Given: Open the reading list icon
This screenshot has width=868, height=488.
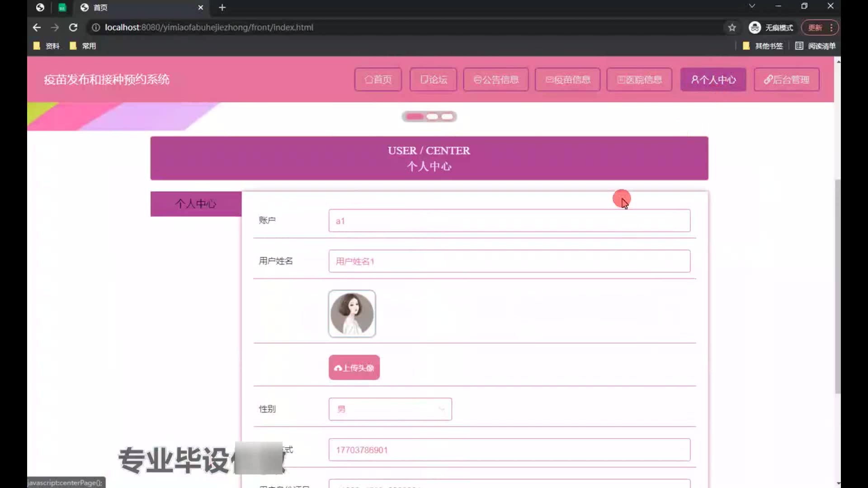Looking at the screenshot, I should 799,46.
